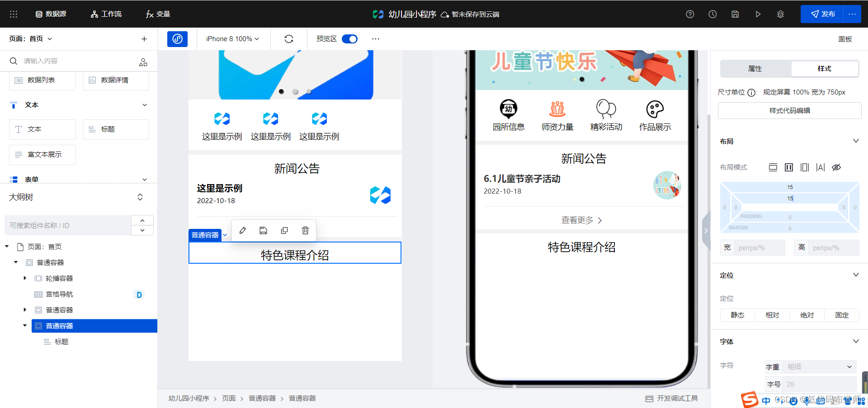Click the 发布 publish button
The height and width of the screenshot is (408, 868).
822,14
